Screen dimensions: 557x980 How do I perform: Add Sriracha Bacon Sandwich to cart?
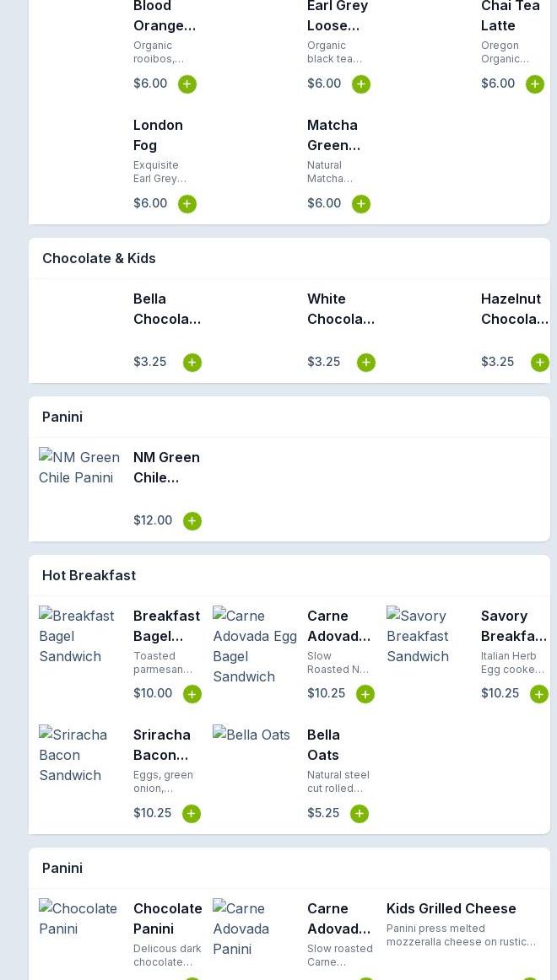coord(192,814)
